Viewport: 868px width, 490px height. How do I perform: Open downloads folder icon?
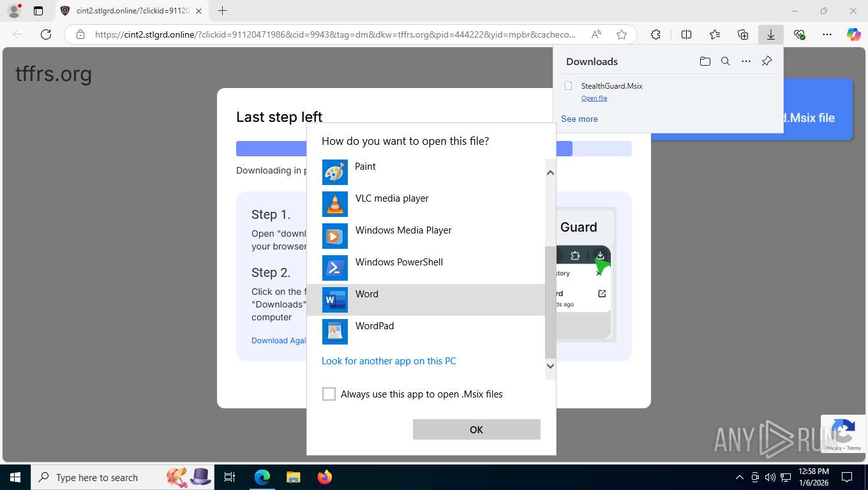pyautogui.click(x=705, y=61)
